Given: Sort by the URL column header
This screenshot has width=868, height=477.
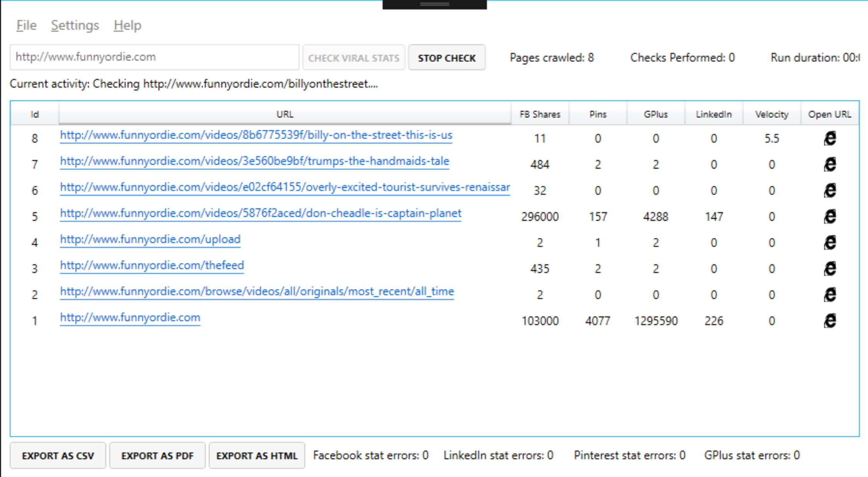Looking at the screenshot, I should point(285,114).
